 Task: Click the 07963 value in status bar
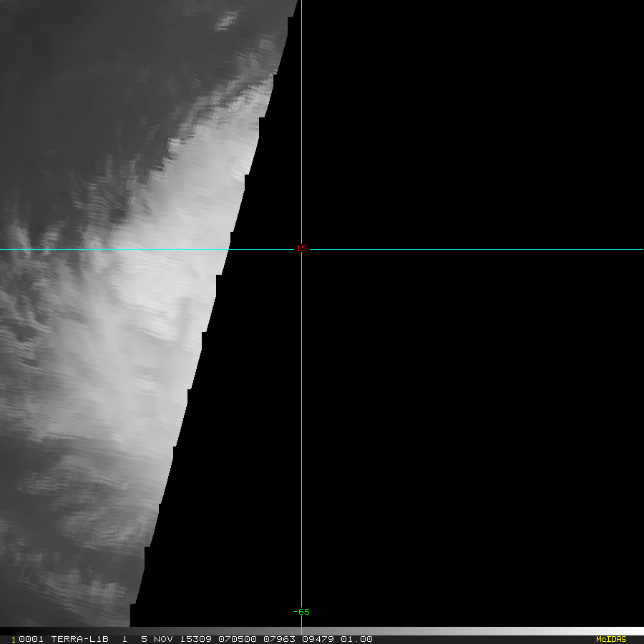click(276, 639)
